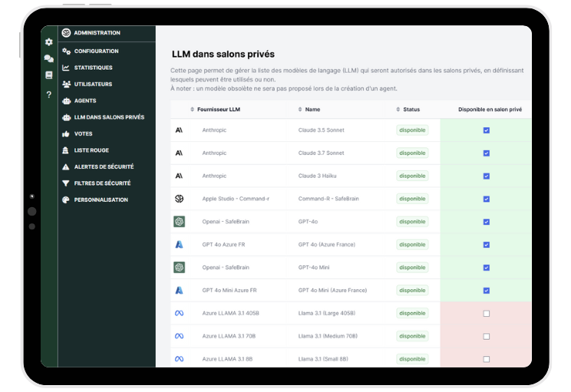The width and height of the screenshot is (571, 392).
Task: Sort table by Name column
Action: coord(312,110)
